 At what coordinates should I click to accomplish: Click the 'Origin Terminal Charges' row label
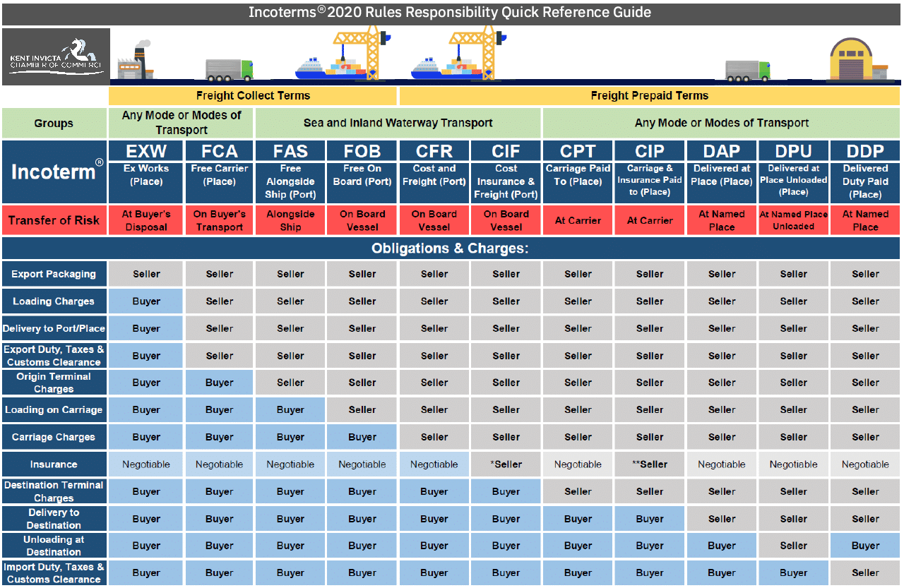coord(54,383)
